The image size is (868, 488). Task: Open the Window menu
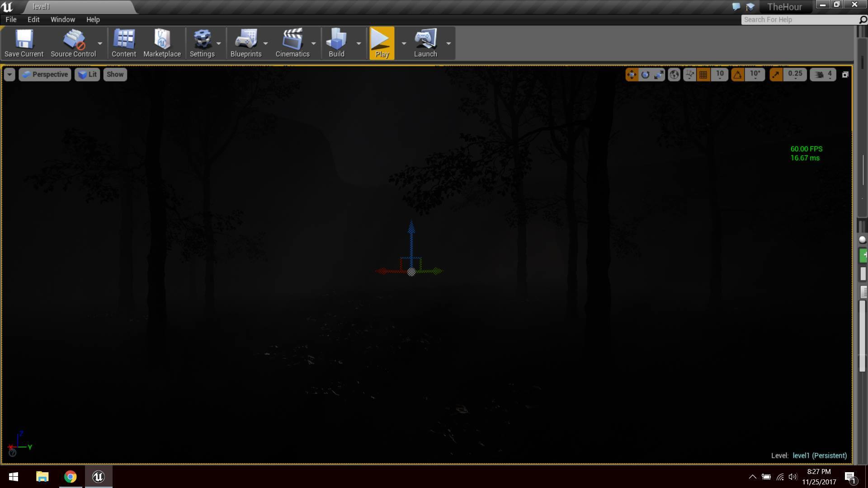tap(63, 19)
